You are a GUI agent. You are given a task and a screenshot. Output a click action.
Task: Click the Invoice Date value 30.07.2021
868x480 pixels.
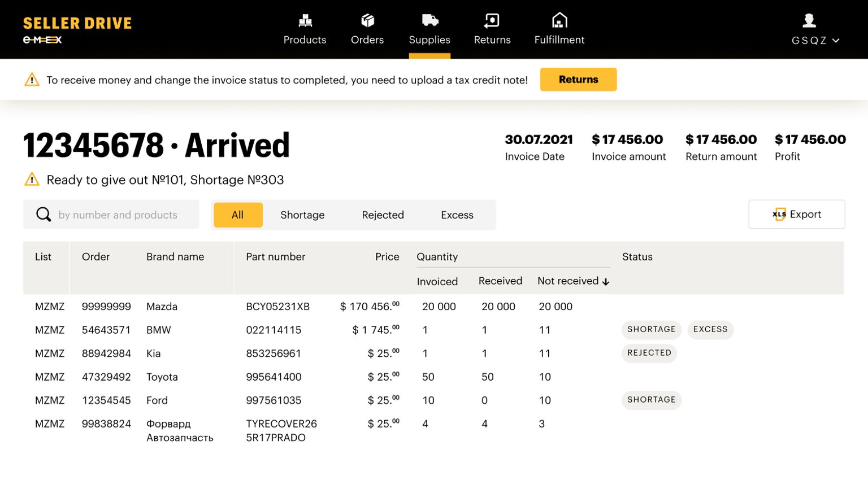(x=539, y=139)
